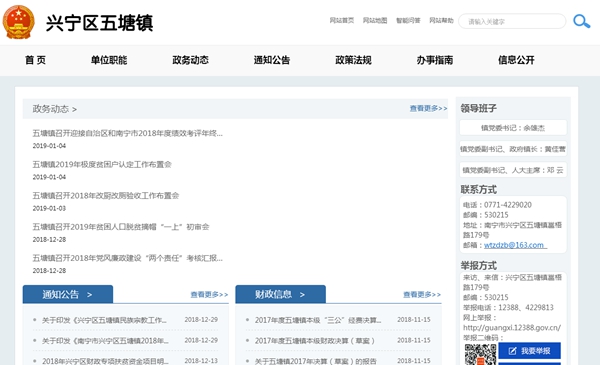Click the 兴宁区五塘镇 site title
Image resolution: width=600 pixels, height=365 pixels.
(x=99, y=23)
